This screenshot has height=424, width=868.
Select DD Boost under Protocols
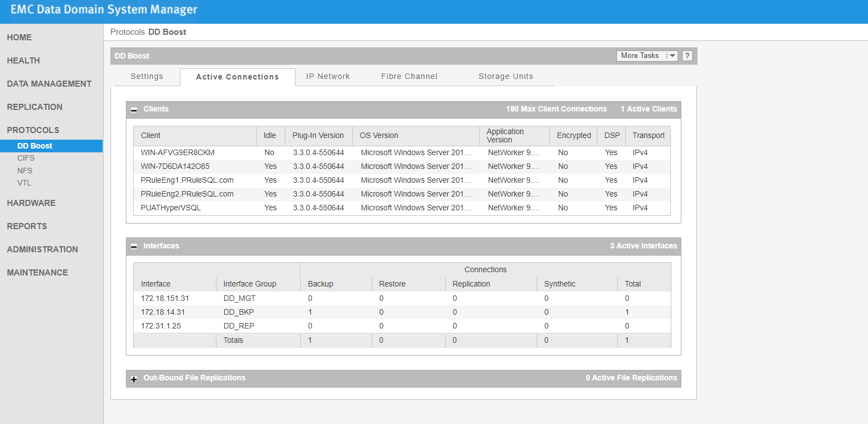point(51,146)
